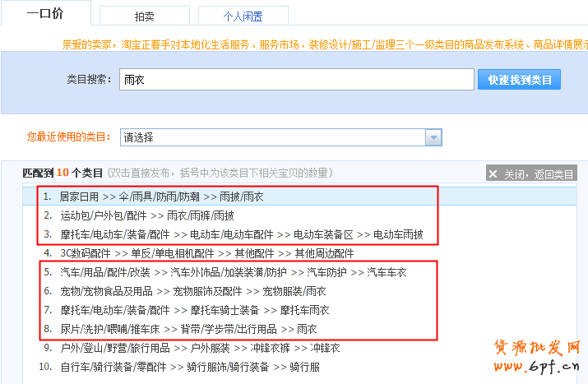Select the 个人闲置 tab

point(243,16)
